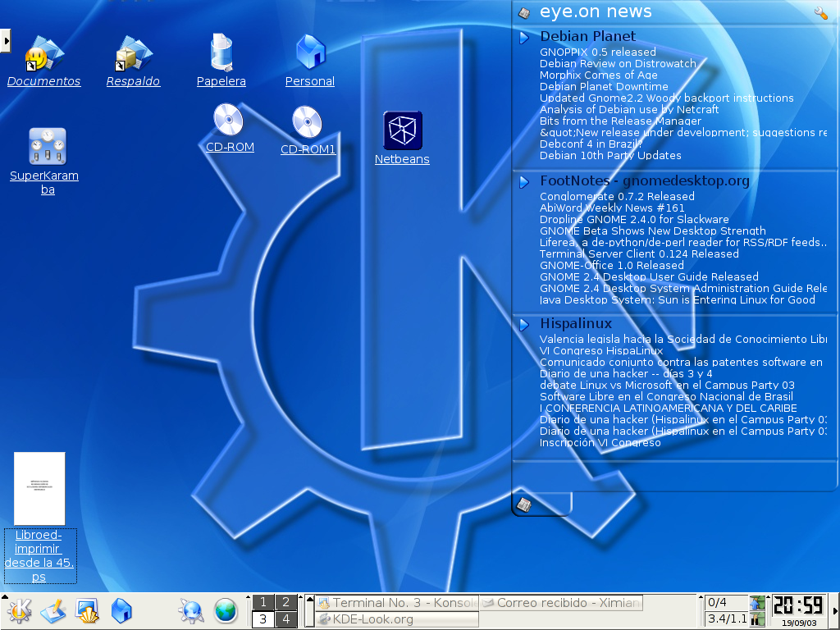Image resolution: width=840 pixels, height=630 pixels.
Task: Switch to virtual desktop 2
Action: (x=286, y=602)
